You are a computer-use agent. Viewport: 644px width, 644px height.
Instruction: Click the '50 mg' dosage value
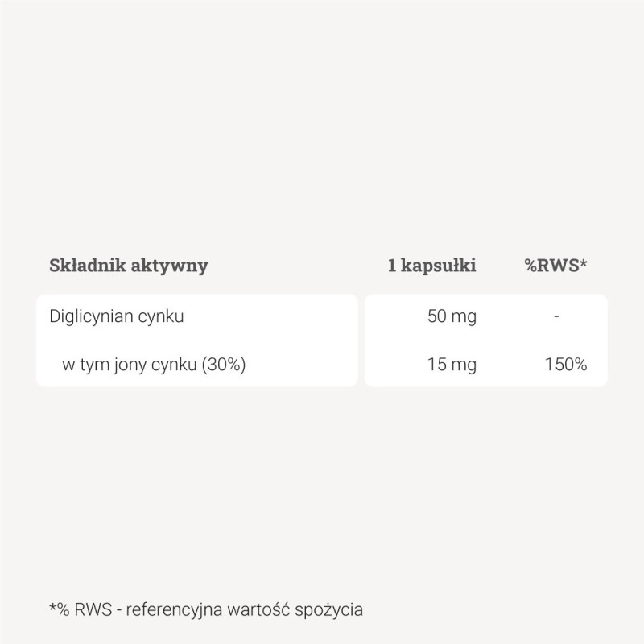click(452, 316)
